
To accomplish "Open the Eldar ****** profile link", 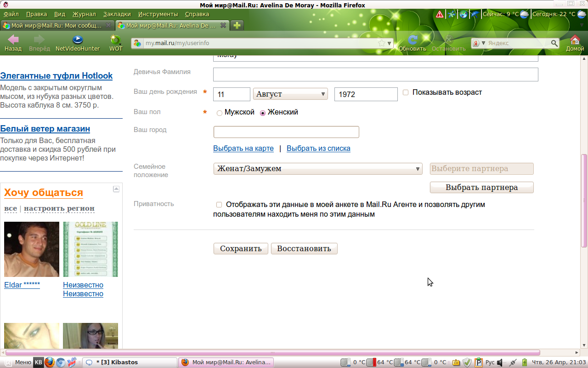I will tap(22, 285).
